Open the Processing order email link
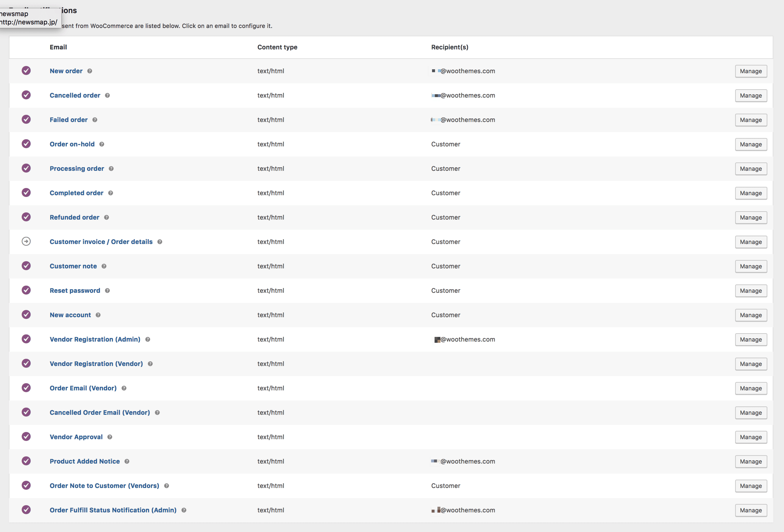Viewport: 784px width, 532px height. 77,169
